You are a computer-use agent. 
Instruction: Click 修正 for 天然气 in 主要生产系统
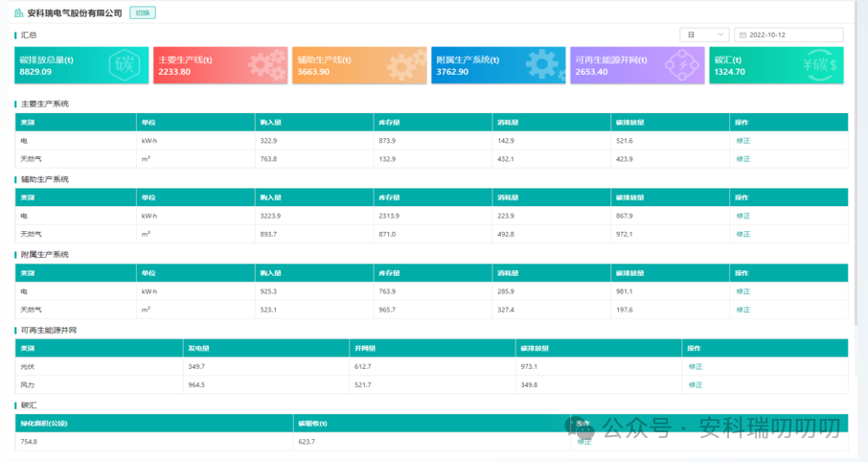click(742, 159)
